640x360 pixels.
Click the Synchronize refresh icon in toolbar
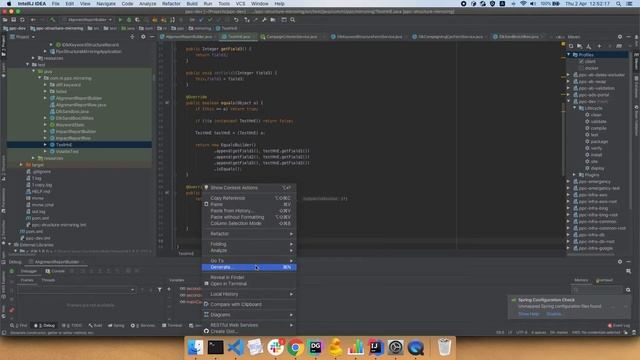[22, 20]
